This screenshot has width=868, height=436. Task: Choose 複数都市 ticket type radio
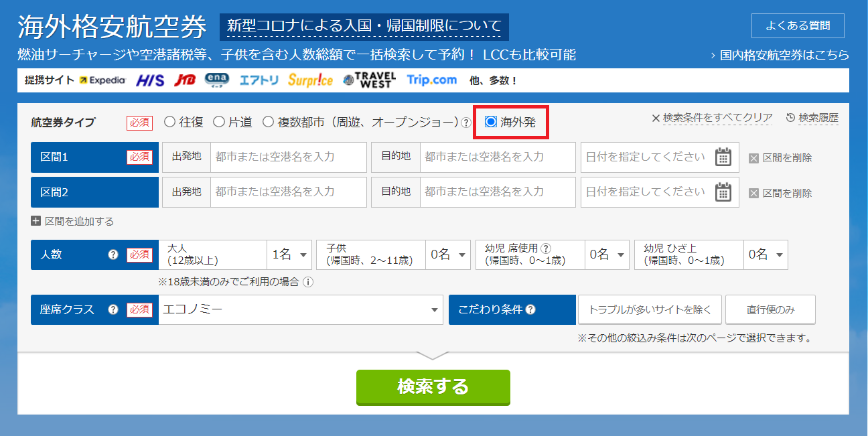268,122
